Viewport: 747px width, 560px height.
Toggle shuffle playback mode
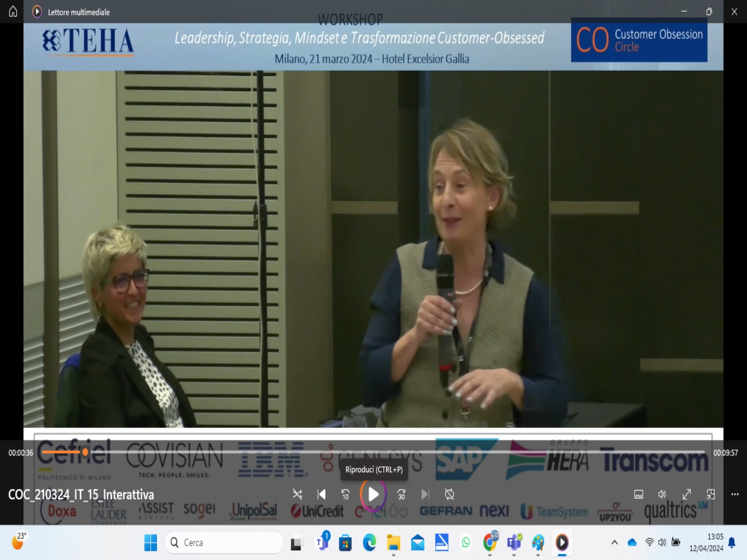297,494
